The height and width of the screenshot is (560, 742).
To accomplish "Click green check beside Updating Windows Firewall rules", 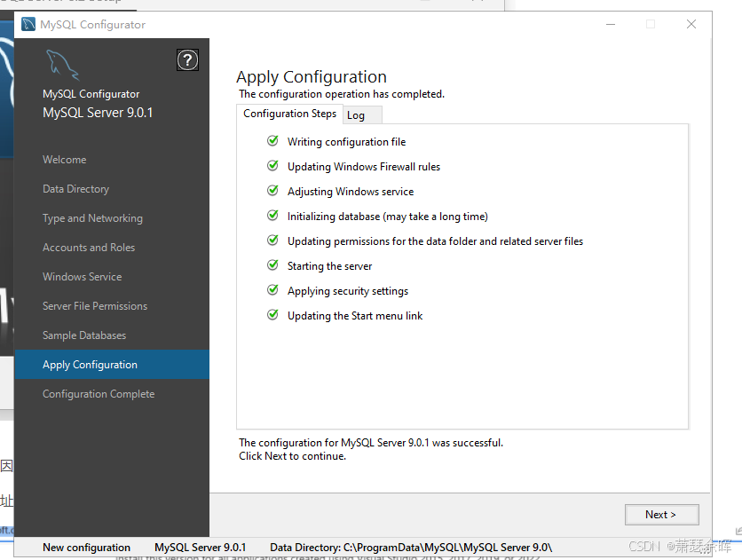I will coord(272,166).
